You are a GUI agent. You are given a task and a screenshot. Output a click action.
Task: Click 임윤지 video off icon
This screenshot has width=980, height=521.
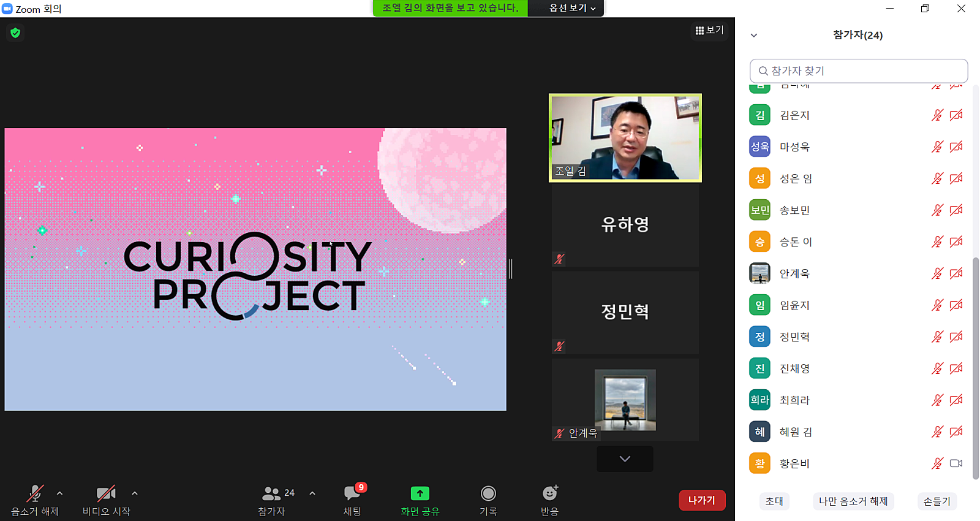956,305
